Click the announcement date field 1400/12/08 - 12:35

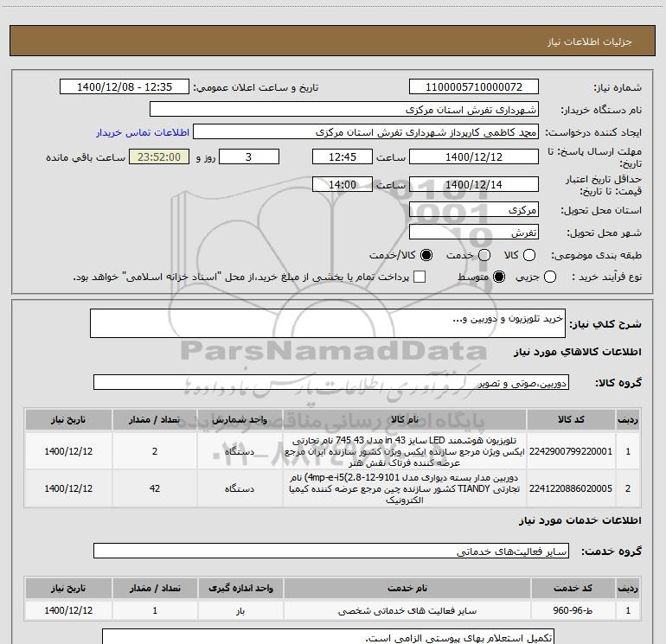click(x=125, y=86)
